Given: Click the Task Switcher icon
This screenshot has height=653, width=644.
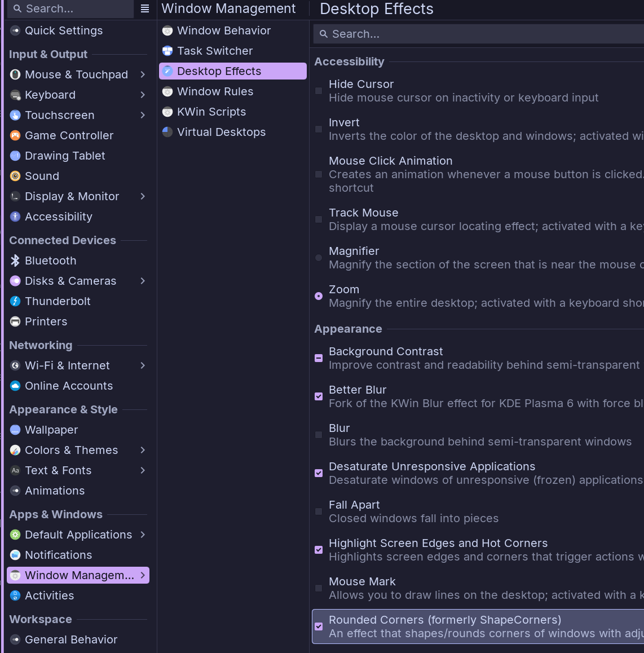Looking at the screenshot, I should click(x=167, y=51).
